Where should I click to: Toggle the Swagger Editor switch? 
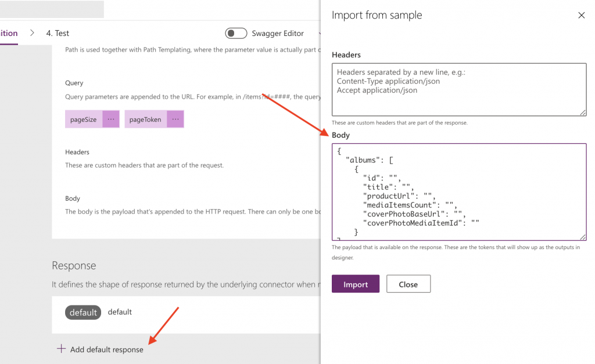pos(236,33)
